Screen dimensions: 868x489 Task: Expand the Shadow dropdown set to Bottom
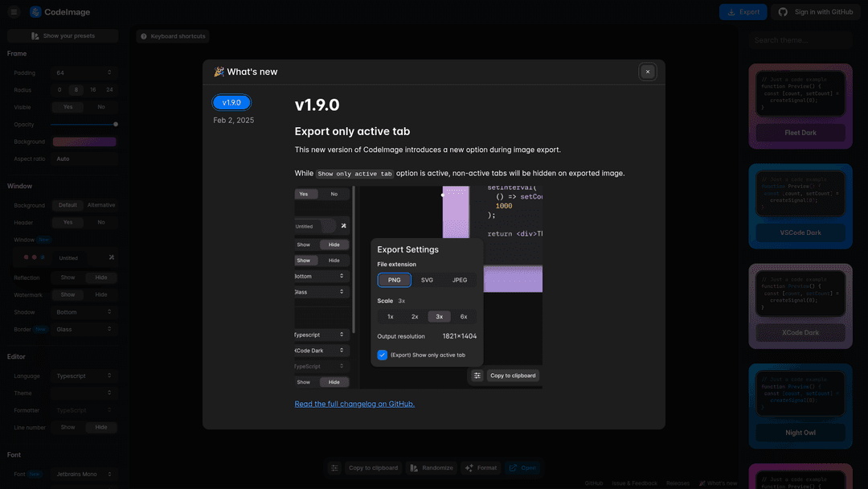point(84,312)
